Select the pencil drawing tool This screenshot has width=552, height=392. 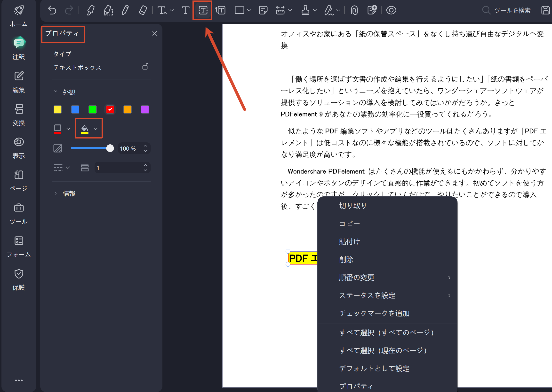tap(125, 10)
